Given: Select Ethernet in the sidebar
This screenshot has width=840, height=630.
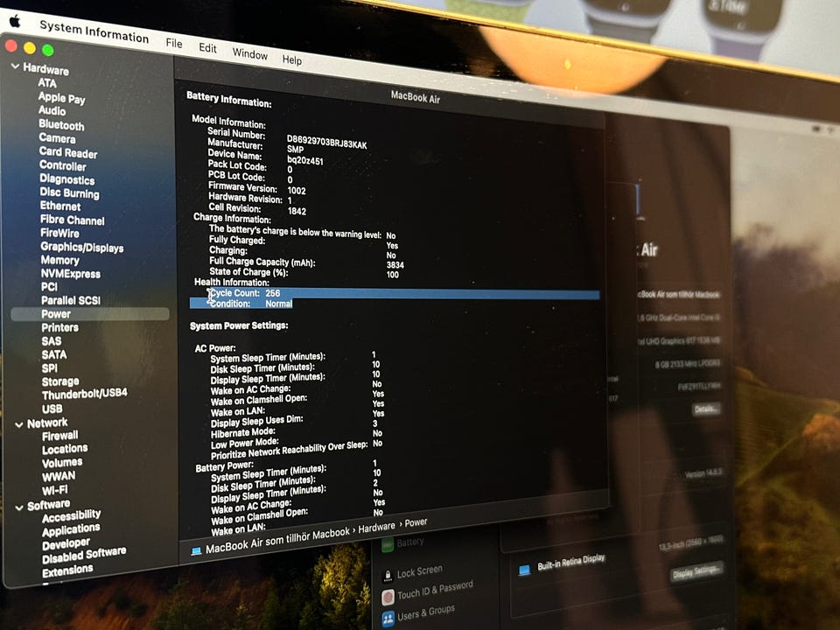Looking at the screenshot, I should coord(60,206).
